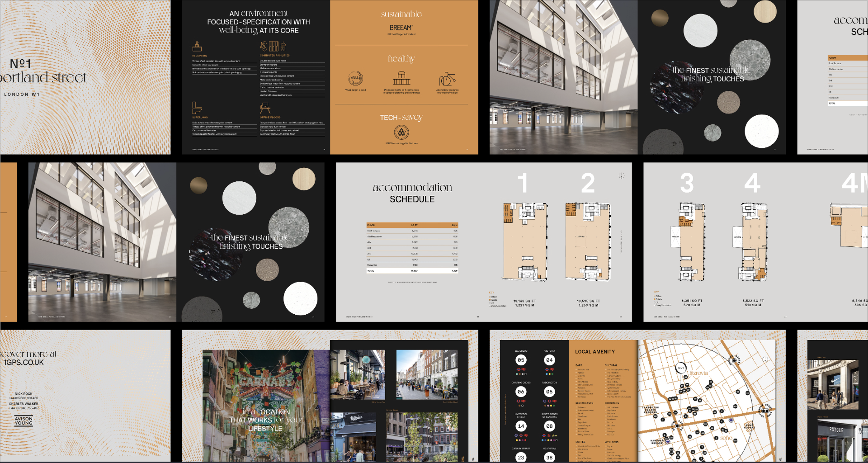Image resolution: width=868 pixels, height=463 pixels.
Task: Click the middle-row atrium interior render
Action: pyautogui.click(x=102, y=242)
